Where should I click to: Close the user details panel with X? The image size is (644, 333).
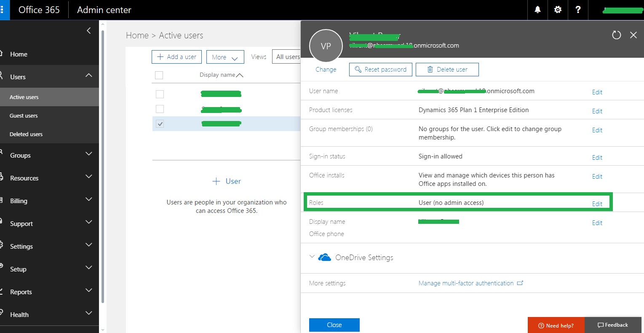pyautogui.click(x=633, y=35)
